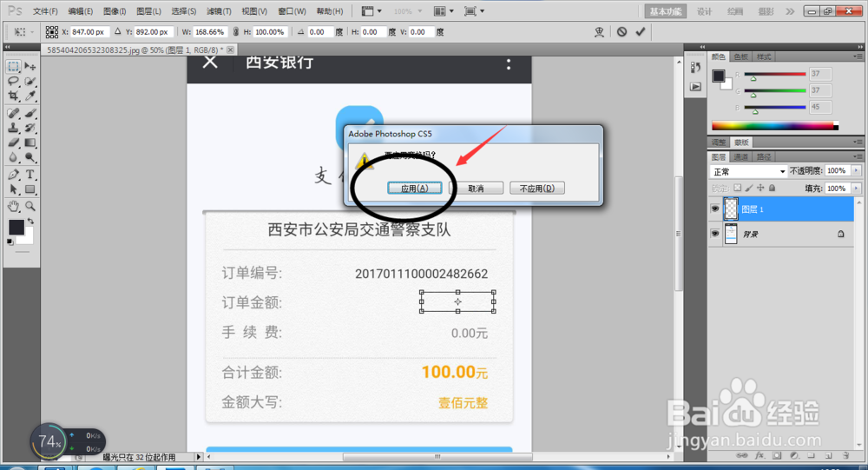The width and height of the screenshot is (868, 470).
Task: Open the arrange documents dropdown
Action: tap(444, 11)
